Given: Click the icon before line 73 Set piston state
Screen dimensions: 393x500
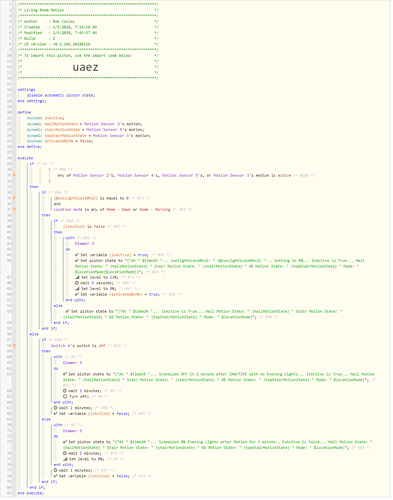Looking at the screenshot, I should pyautogui.click(x=65, y=442).
